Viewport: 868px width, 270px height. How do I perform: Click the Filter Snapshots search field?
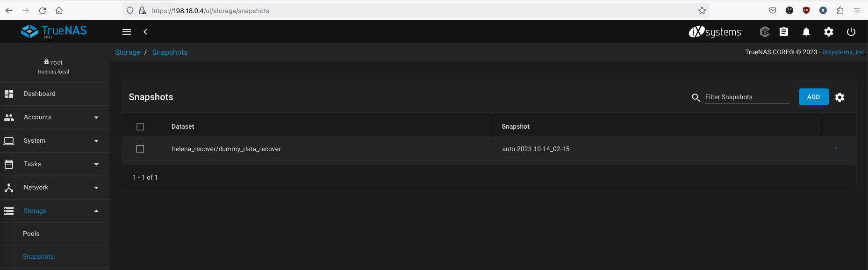click(746, 97)
